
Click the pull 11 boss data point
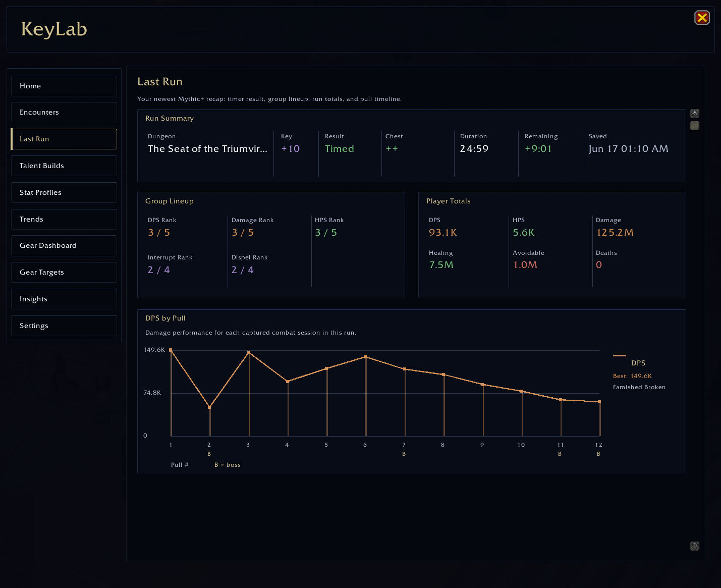coord(561,400)
